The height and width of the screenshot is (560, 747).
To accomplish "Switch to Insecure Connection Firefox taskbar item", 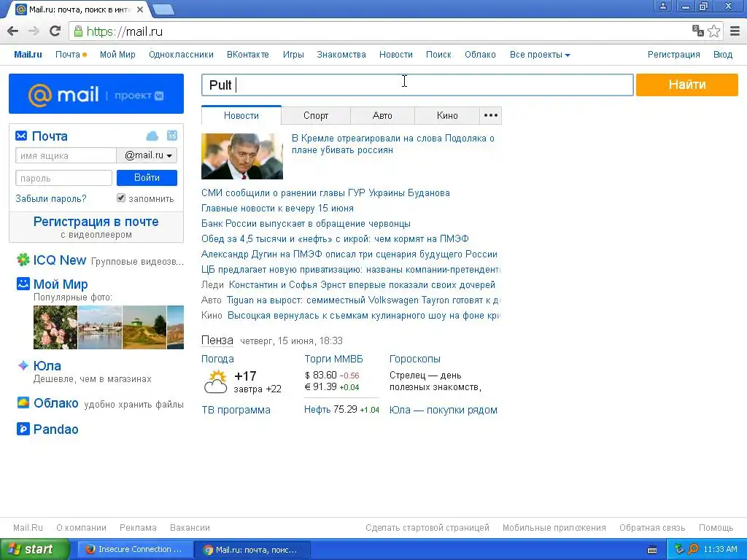I will (134, 550).
